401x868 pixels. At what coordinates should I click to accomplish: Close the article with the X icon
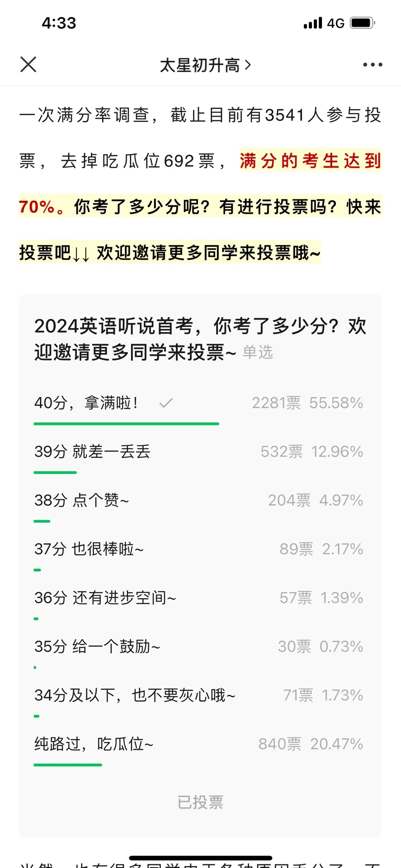[28, 65]
